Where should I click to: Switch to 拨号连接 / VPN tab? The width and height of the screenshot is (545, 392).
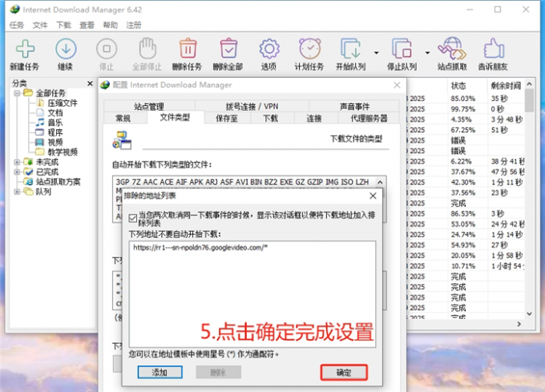point(252,106)
